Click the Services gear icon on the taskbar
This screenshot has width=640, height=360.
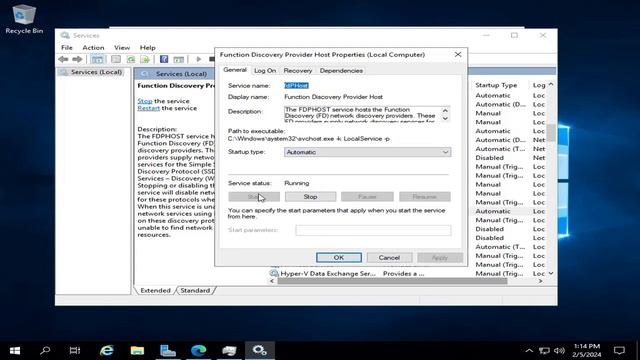(x=260, y=351)
